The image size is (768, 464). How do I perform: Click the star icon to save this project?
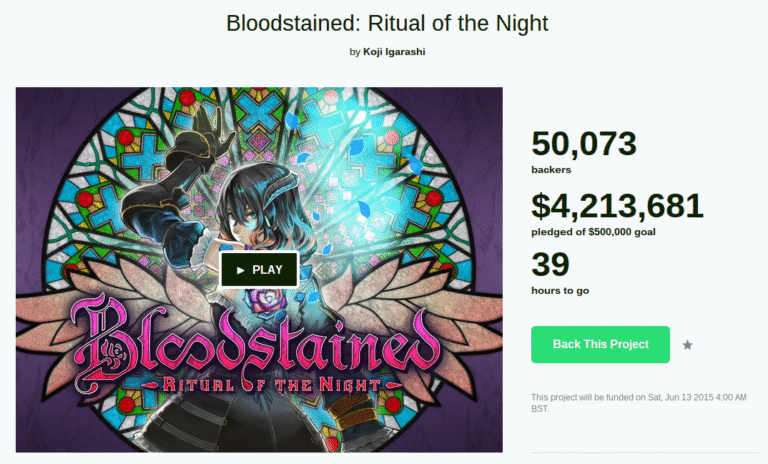tap(688, 345)
